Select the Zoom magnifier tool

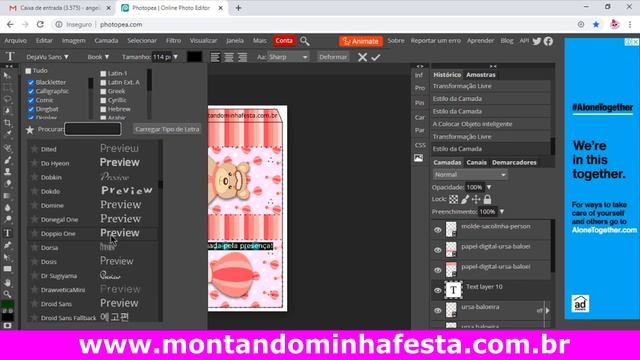point(7,294)
